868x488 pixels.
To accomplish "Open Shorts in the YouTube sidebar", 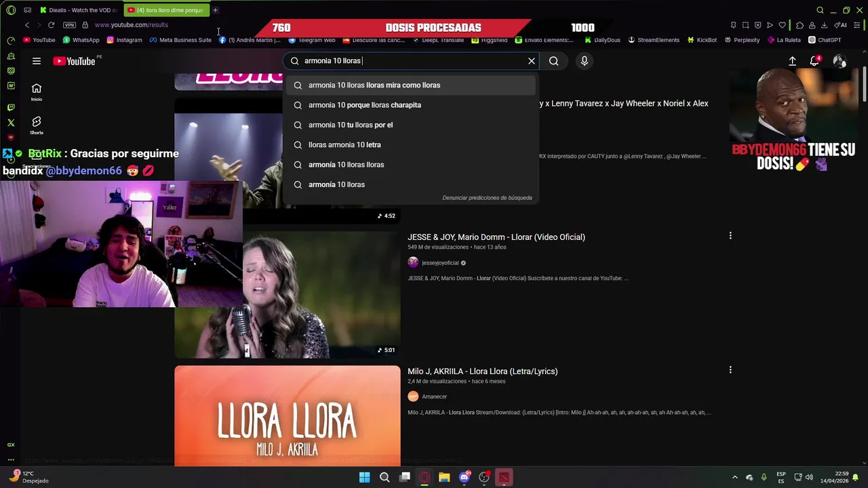I will pos(37,125).
